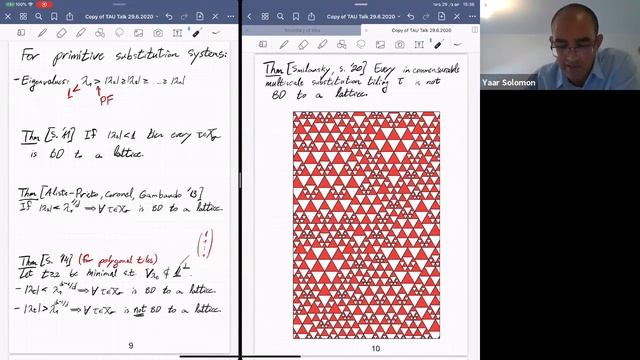Select the Eraser tool in left pane

(62, 33)
